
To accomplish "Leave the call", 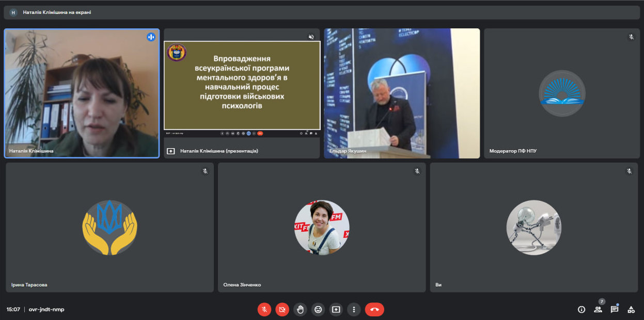I will point(374,309).
